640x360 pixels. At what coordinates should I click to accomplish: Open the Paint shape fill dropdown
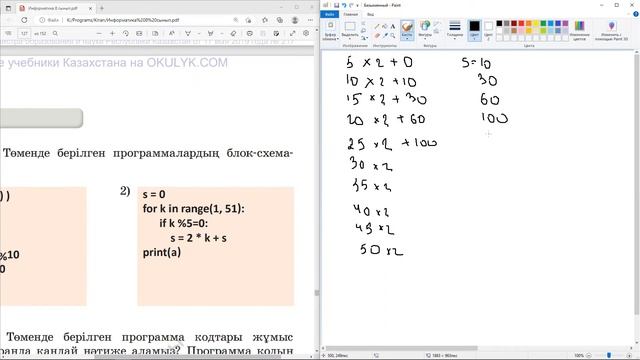tap(438, 31)
